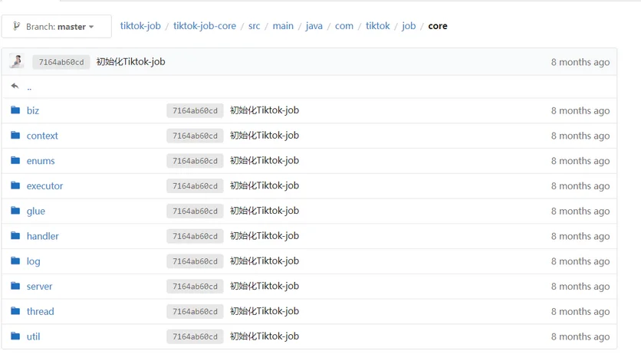Click the folder icon beside context
The height and width of the screenshot is (364, 641).
pos(15,136)
